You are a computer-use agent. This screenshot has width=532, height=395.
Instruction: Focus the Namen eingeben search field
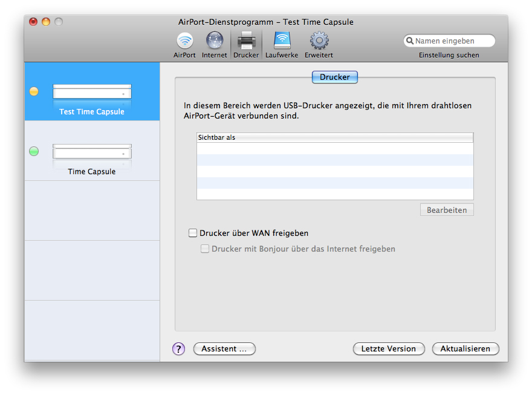[449, 41]
